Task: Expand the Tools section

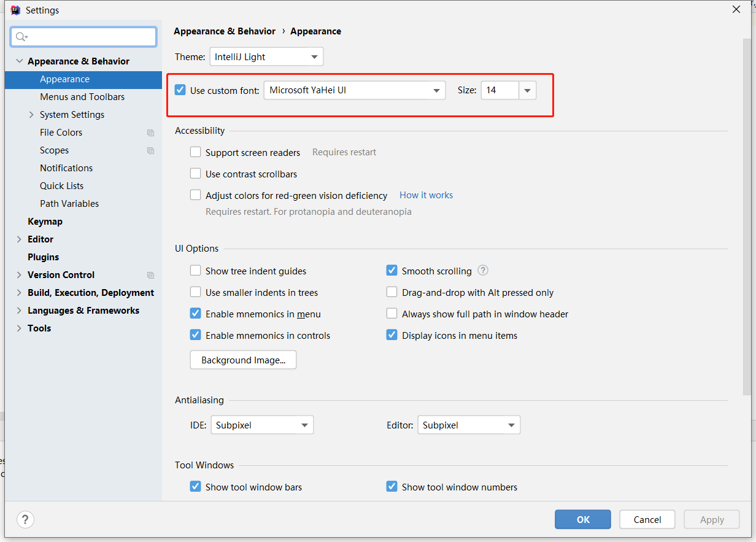Action: tap(20, 328)
